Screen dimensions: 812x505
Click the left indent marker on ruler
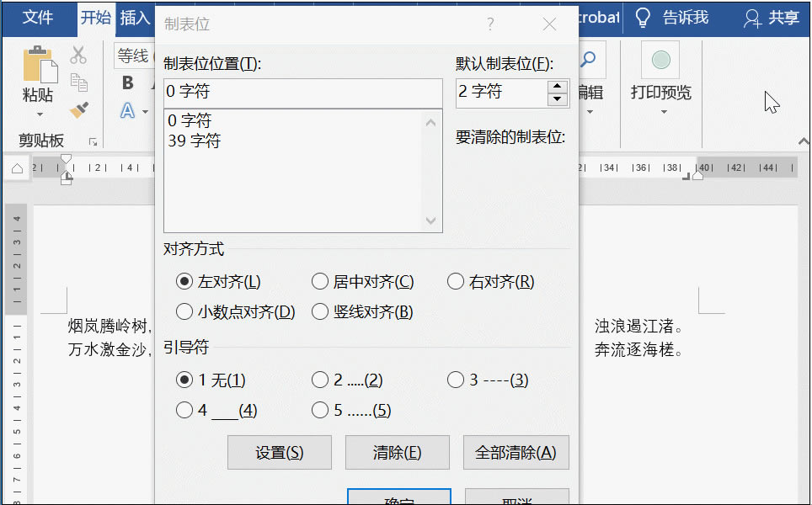[67, 179]
